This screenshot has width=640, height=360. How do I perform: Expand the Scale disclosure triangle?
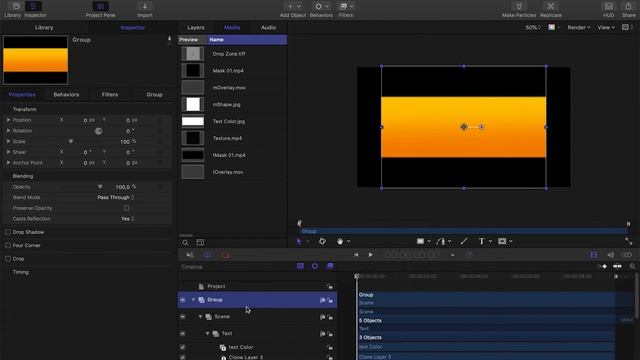(8, 141)
